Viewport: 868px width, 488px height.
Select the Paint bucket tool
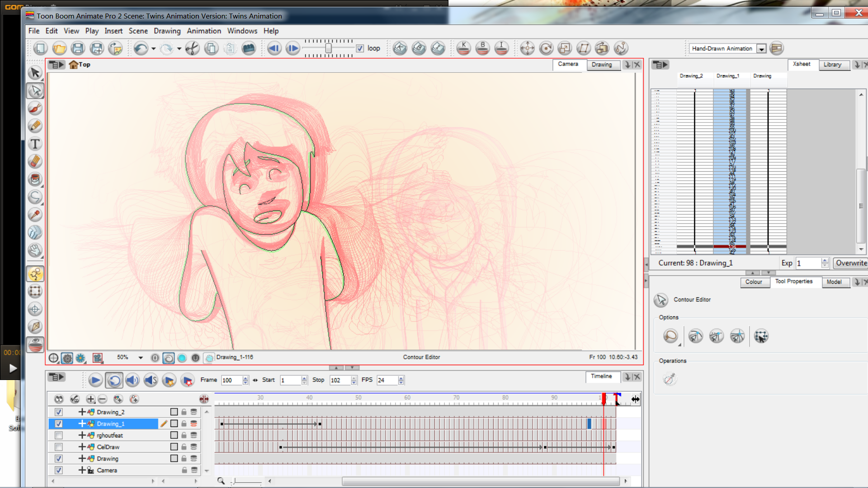point(35,179)
